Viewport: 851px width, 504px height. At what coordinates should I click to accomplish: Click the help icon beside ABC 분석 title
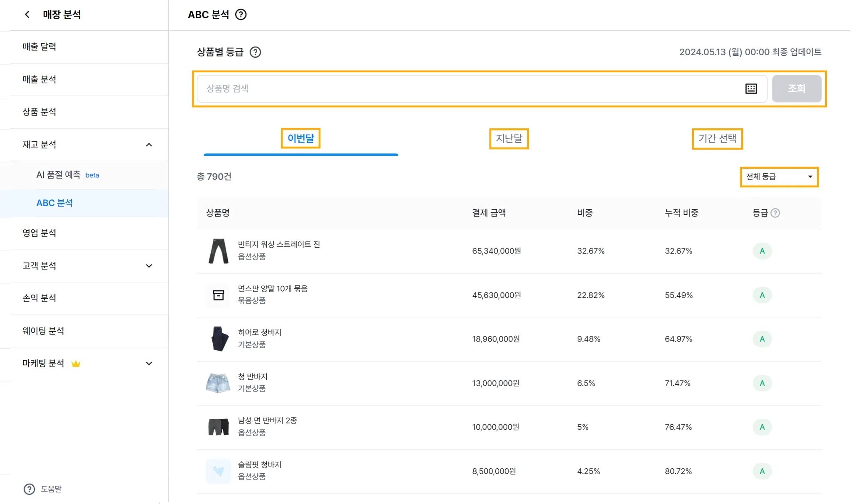coord(241,15)
